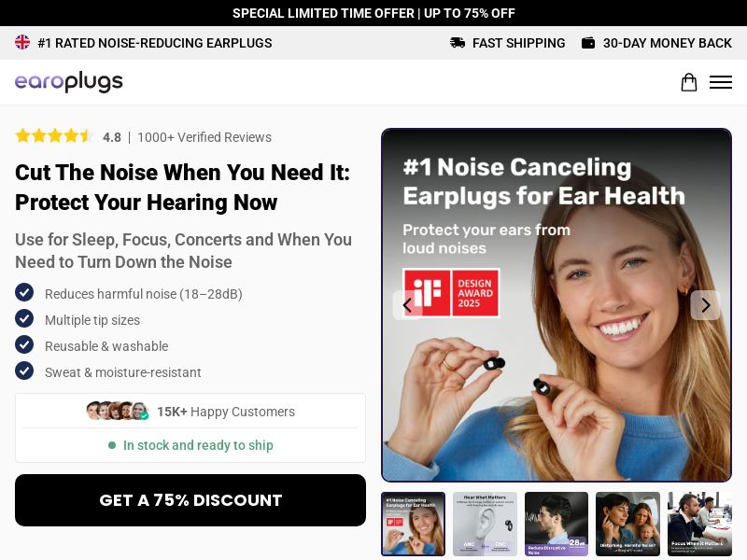Select the Hear What Matters thumbnail
747x560 pixels.
[485, 524]
